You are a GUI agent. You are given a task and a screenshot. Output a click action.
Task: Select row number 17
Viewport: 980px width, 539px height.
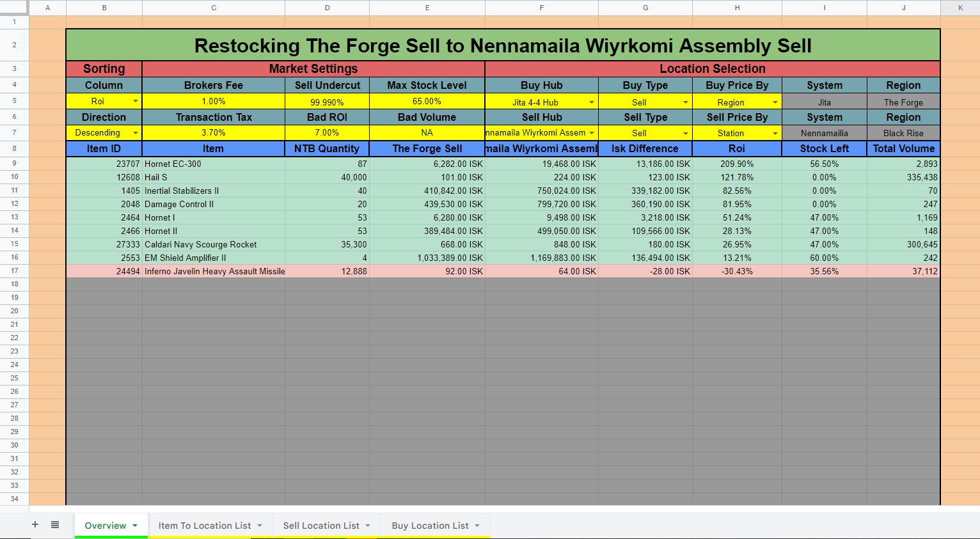pyautogui.click(x=13, y=270)
